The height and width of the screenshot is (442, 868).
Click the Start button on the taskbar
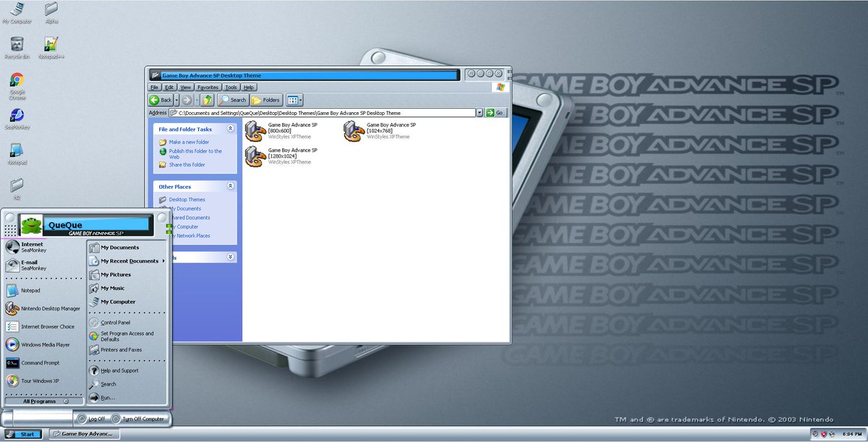pyautogui.click(x=22, y=434)
